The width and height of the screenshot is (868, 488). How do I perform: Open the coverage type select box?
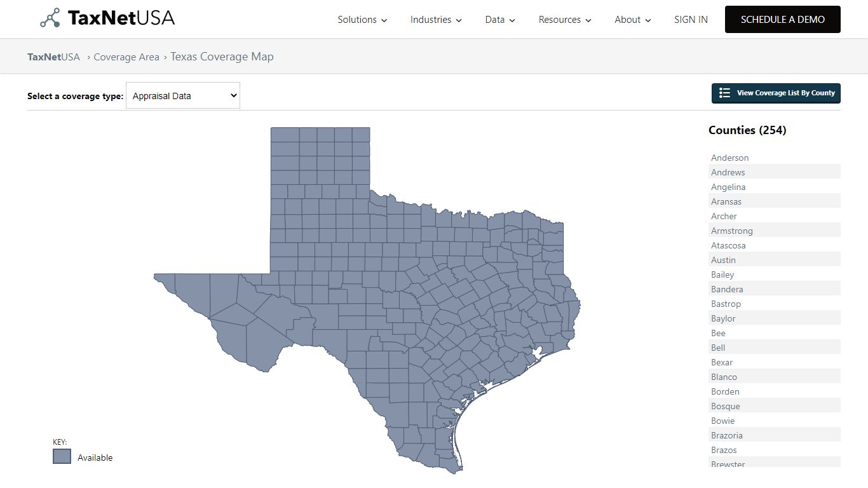183,95
